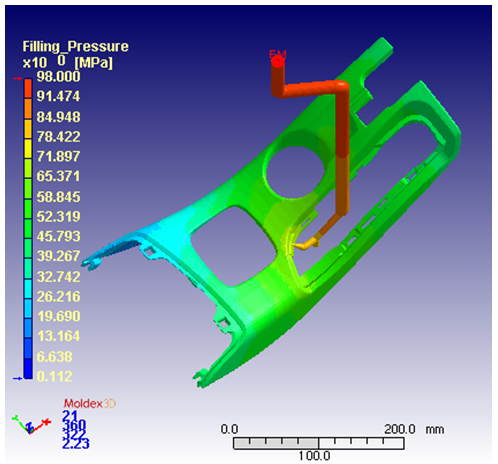Click the circular opening in the part
498x464 pixels.
click(296, 171)
